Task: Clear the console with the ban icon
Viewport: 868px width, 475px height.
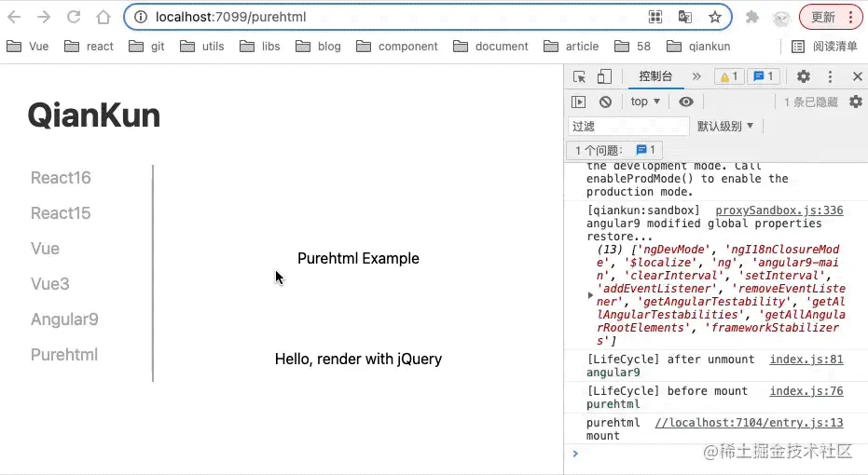Action: [x=606, y=102]
